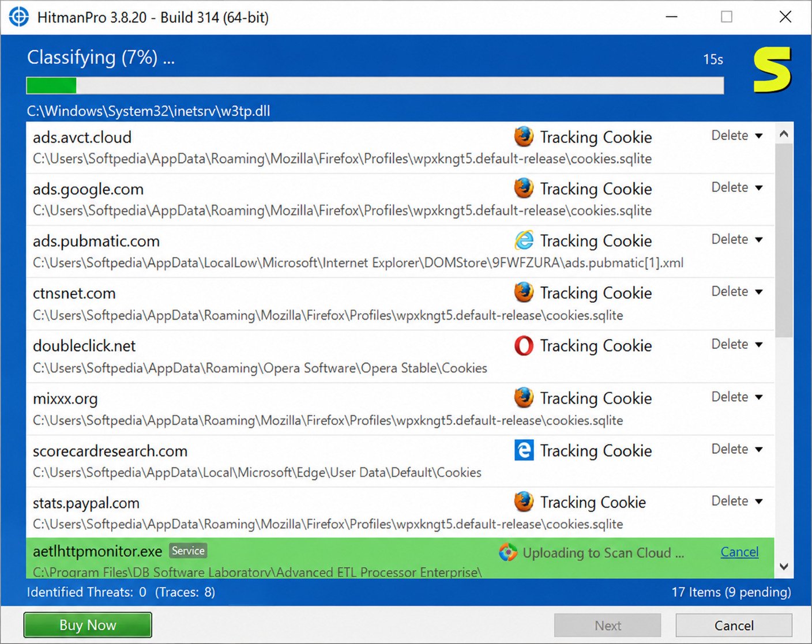The image size is (812, 644).
Task: Click the ads.pubmatic[1].xml file path
Action: [358, 263]
